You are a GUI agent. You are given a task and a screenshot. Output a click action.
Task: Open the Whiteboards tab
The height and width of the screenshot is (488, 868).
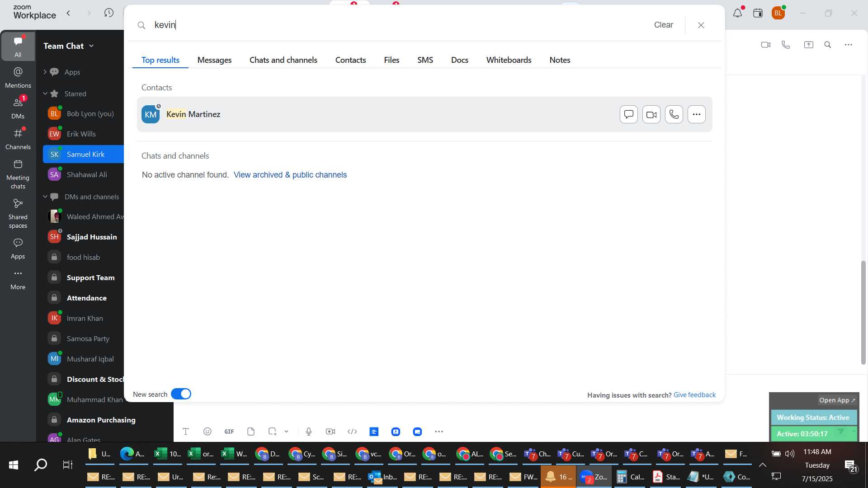[509, 60]
